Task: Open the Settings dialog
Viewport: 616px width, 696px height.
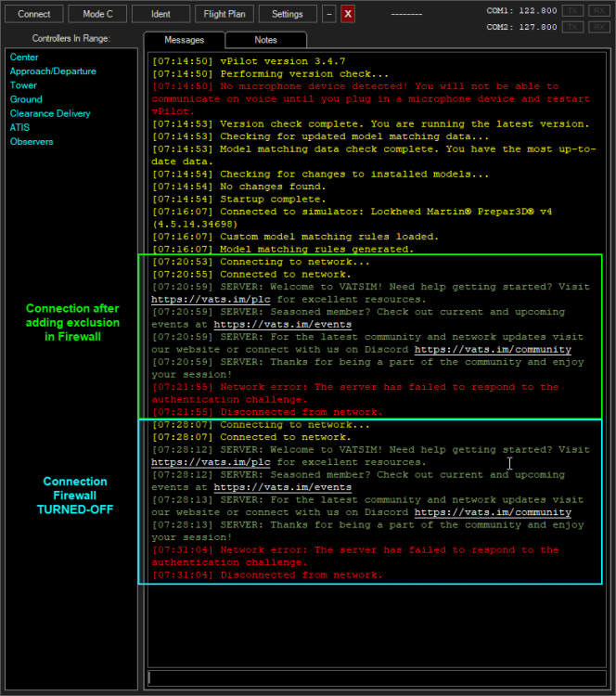Action: coord(287,14)
